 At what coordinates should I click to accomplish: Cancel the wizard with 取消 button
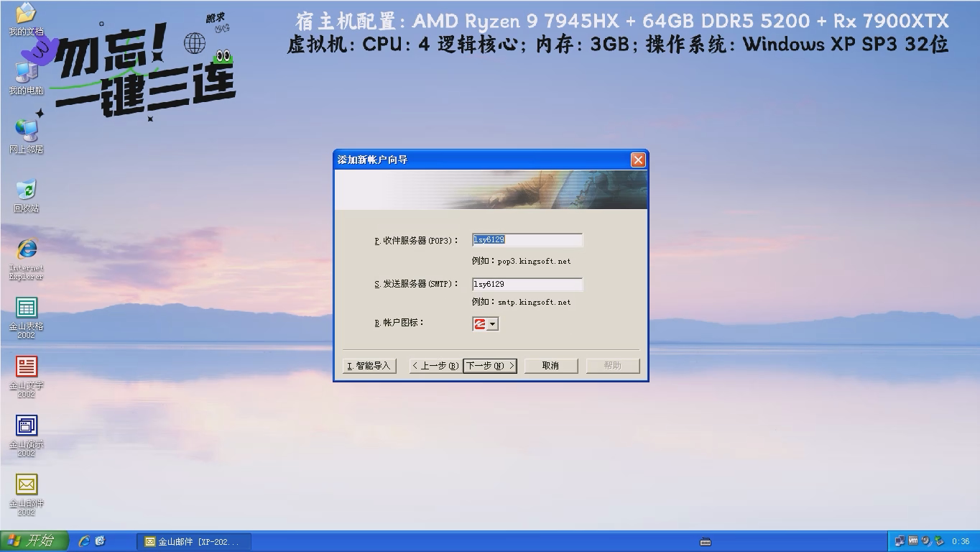551,366
